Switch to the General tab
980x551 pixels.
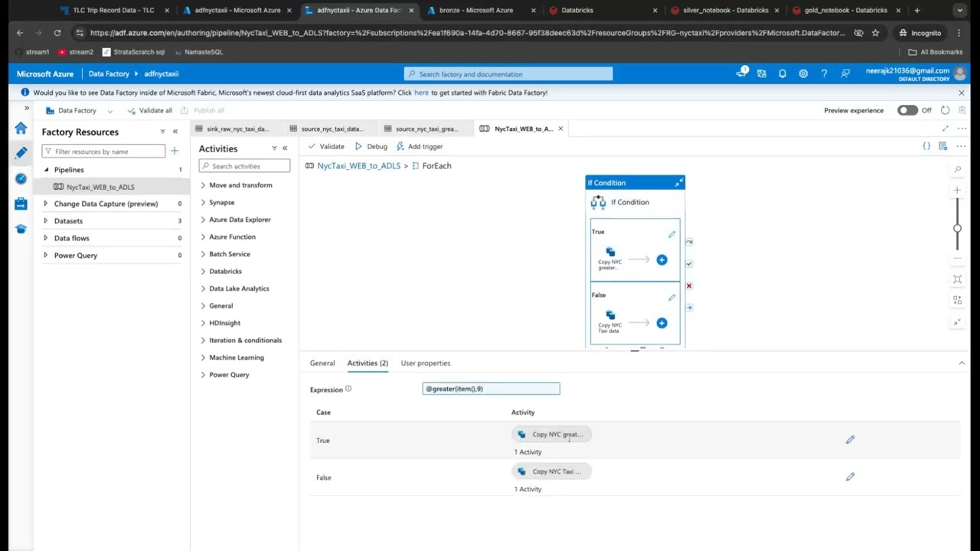pyautogui.click(x=322, y=363)
